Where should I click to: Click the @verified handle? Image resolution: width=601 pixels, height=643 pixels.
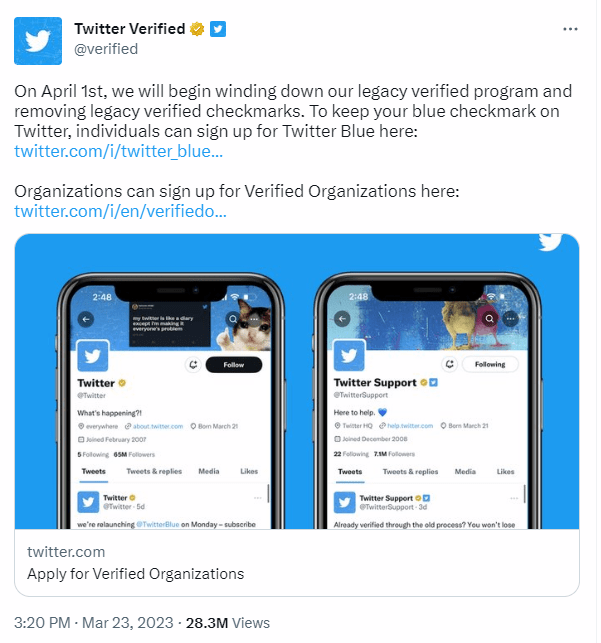pos(106,49)
